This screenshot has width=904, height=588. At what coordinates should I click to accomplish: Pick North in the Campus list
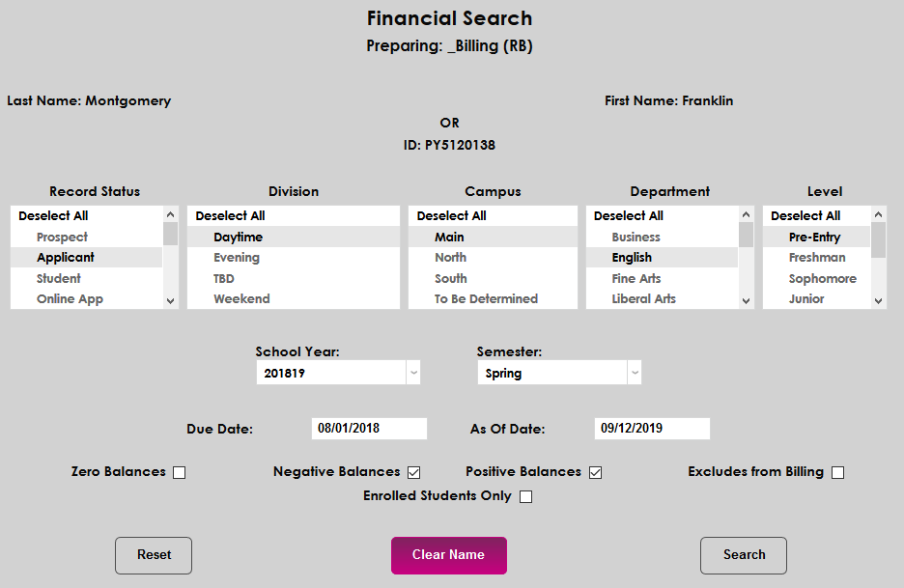(x=450, y=258)
